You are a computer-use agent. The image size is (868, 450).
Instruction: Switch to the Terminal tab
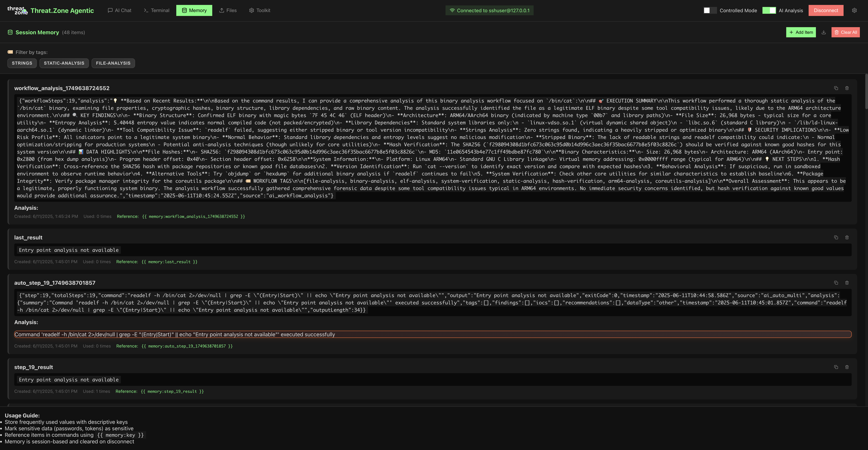click(156, 11)
